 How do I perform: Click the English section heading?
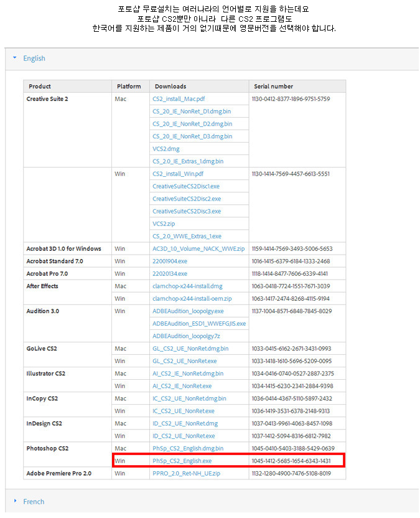(34, 59)
